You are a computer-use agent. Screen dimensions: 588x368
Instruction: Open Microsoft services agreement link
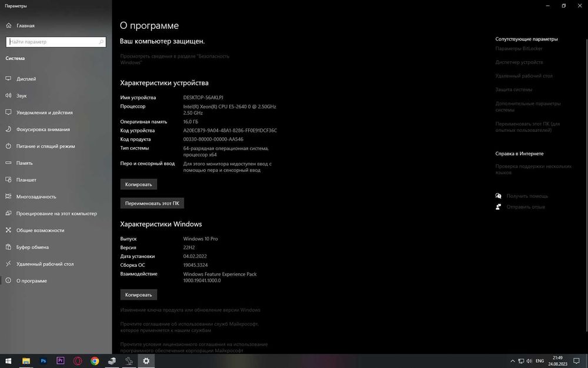click(189, 327)
